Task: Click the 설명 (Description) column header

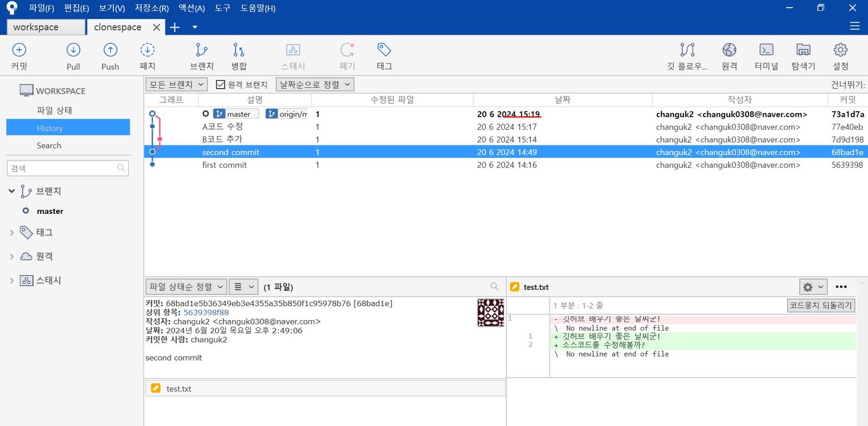Action: [255, 100]
